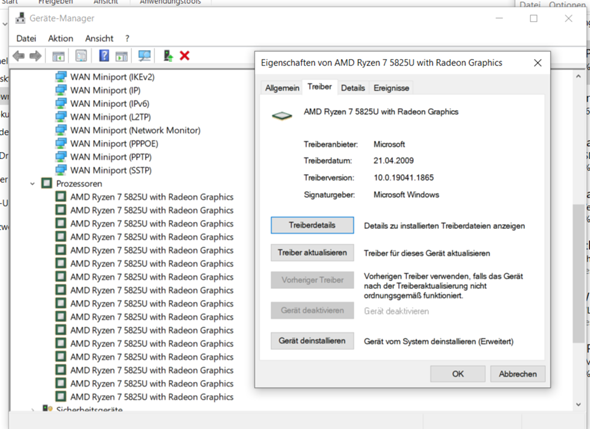Viewport: 590px width, 429px height.
Task: Select WAN Miniport (PPPOE) entry
Action: [x=114, y=144]
